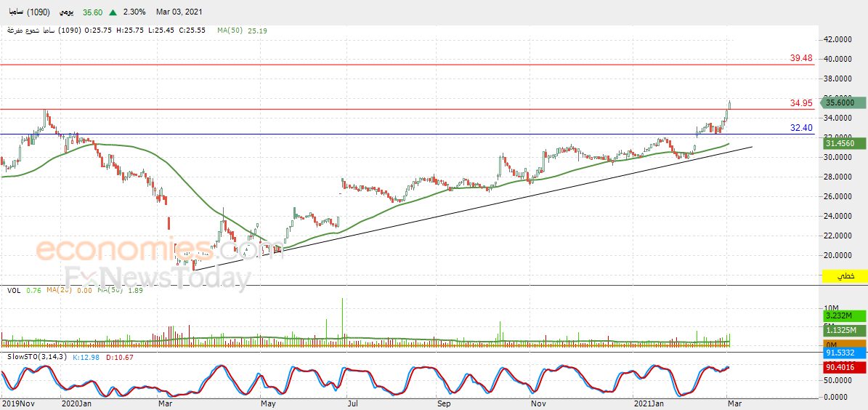Image resolution: width=868 pixels, height=410 pixels.
Task: Click the O:25.75 open value
Action: (99, 31)
